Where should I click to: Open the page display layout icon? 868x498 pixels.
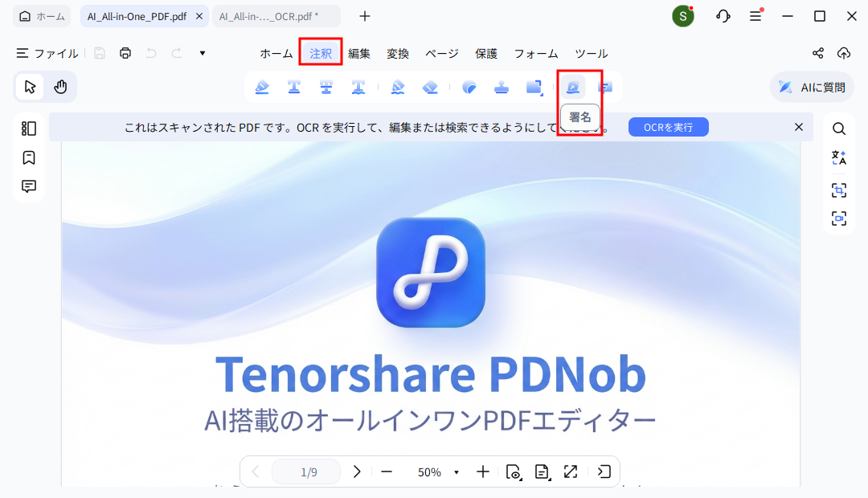(x=542, y=471)
